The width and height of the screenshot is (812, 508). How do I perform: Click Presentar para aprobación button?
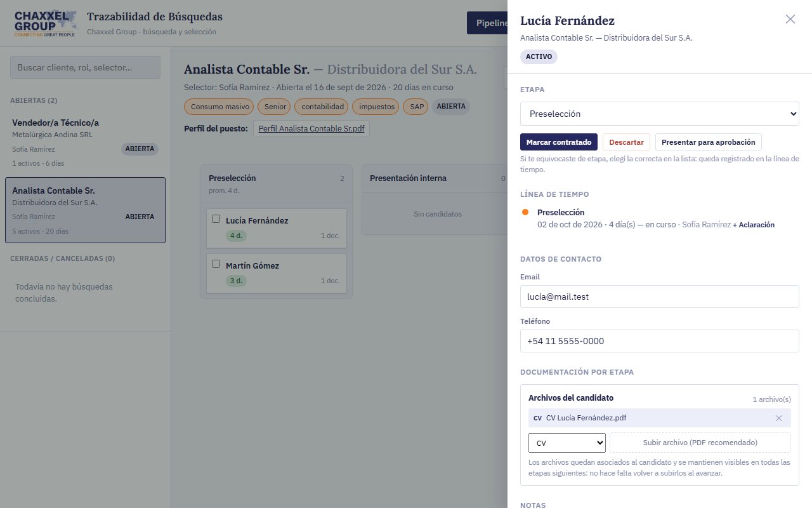(709, 142)
